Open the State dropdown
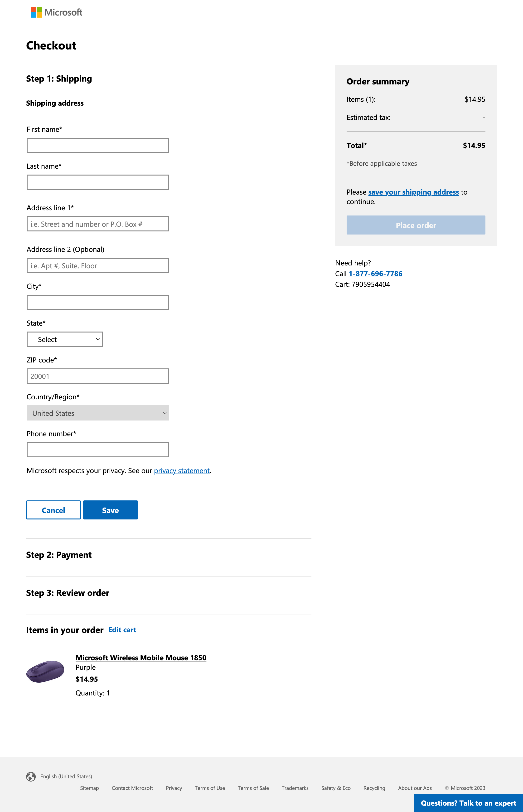Viewport: 523px width, 812px height. pyautogui.click(x=64, y=339)
